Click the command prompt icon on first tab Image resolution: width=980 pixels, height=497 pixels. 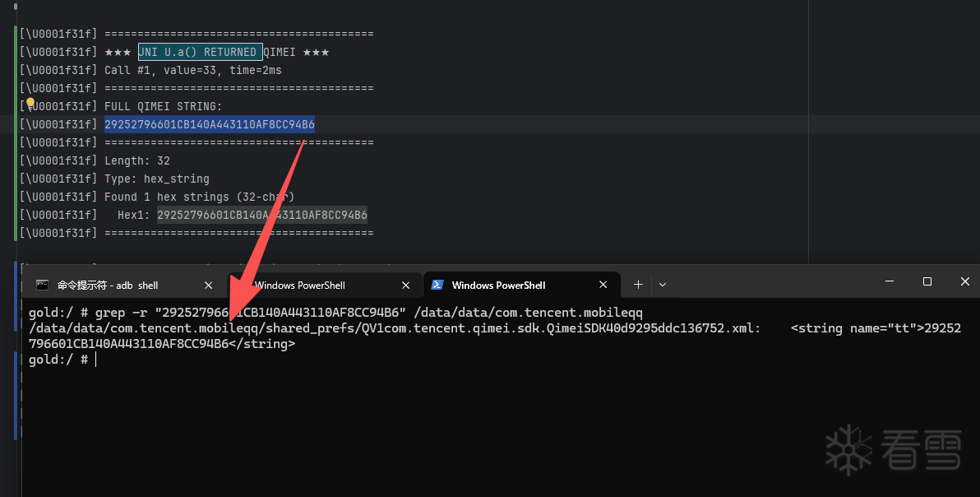(42, 285)
